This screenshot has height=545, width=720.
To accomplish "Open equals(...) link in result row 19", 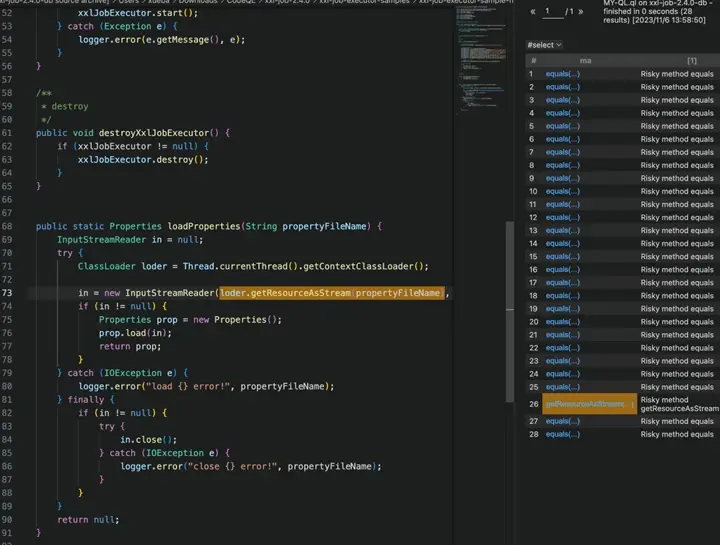I will 562,309.
